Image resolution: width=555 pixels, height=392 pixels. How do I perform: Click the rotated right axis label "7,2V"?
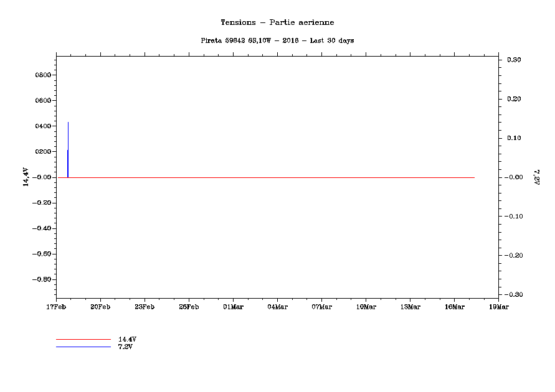point(536,177)
